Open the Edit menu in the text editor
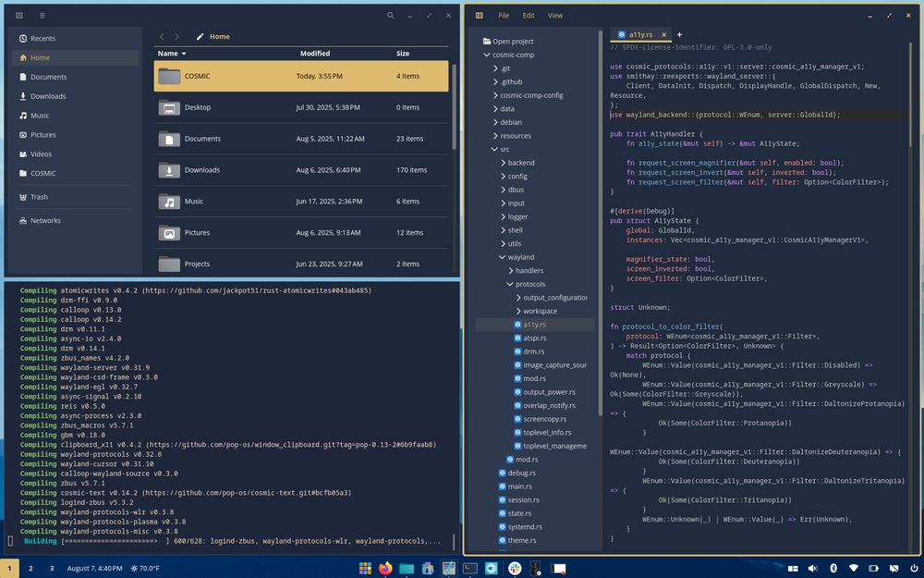 click(529, 15)
